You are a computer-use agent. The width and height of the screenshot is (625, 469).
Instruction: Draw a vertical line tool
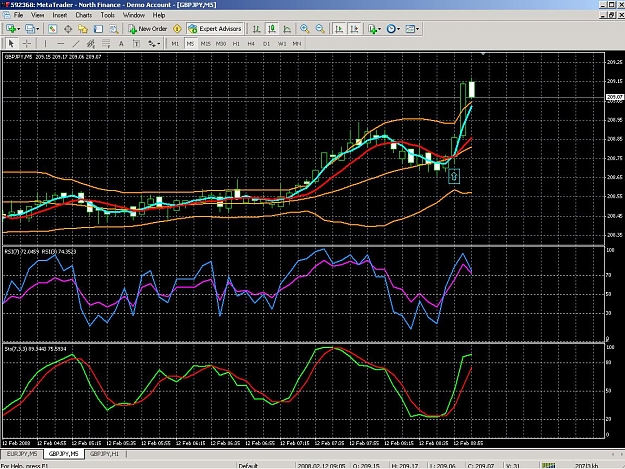(45, 43)
